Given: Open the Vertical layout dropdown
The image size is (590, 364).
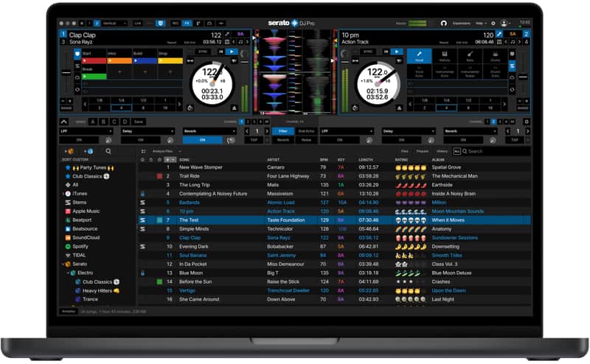Looking at the screenshot, I should click(114, 24).
